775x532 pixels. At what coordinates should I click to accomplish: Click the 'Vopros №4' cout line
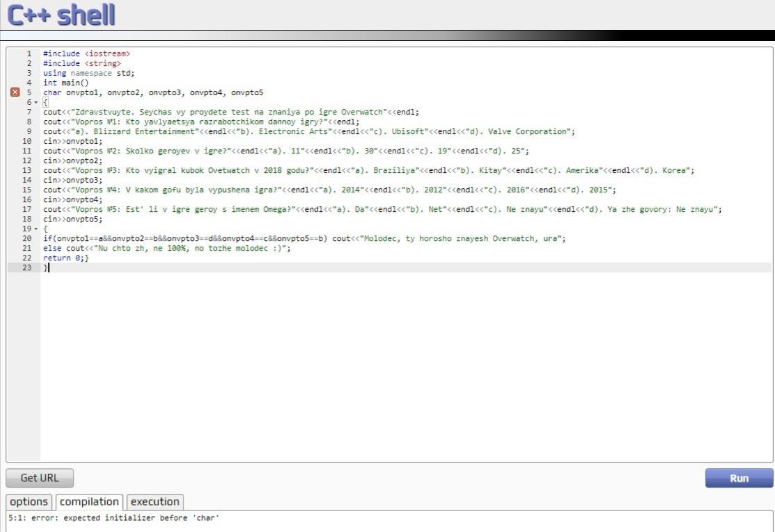329,190
